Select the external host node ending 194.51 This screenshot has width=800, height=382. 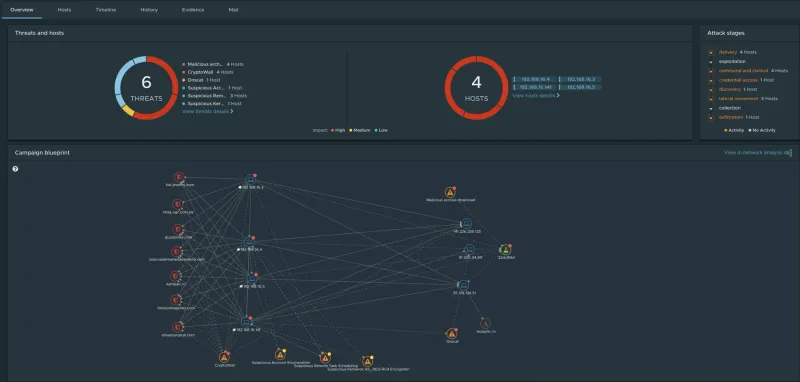[x=463, y=285]
